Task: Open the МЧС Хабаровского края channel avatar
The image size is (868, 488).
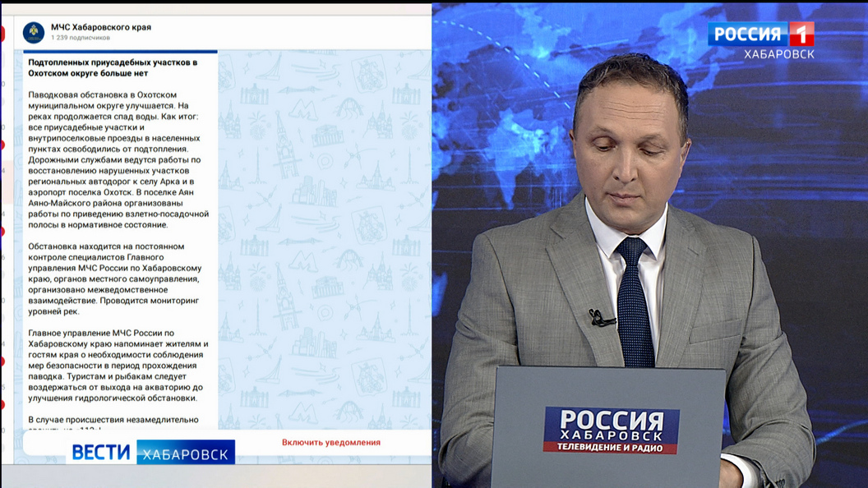Action: [x=34, y=33]
